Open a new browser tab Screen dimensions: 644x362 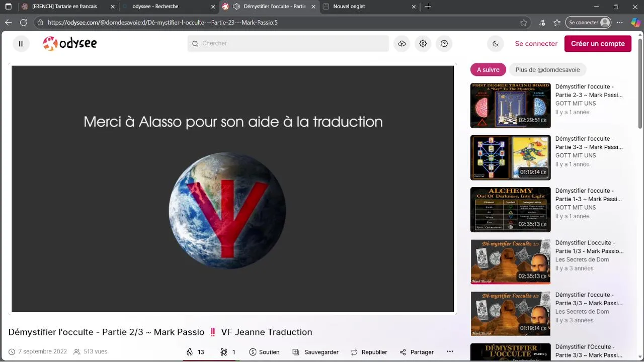[x=428, y=7]
